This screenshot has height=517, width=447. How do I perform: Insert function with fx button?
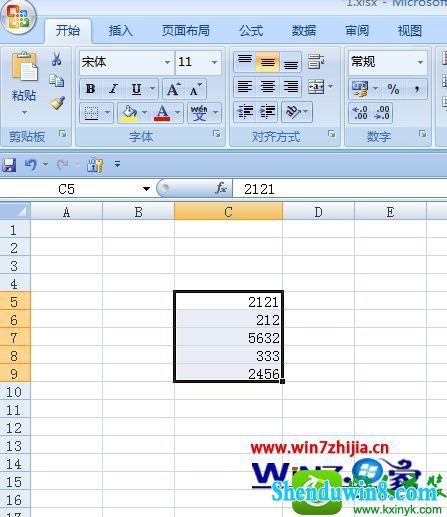pos(221,189)
